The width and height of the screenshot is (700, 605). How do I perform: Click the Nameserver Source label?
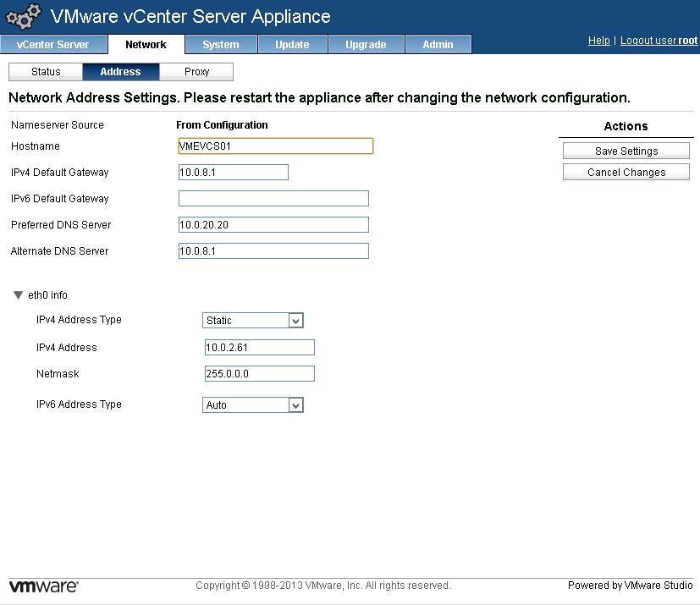point(58,125)
